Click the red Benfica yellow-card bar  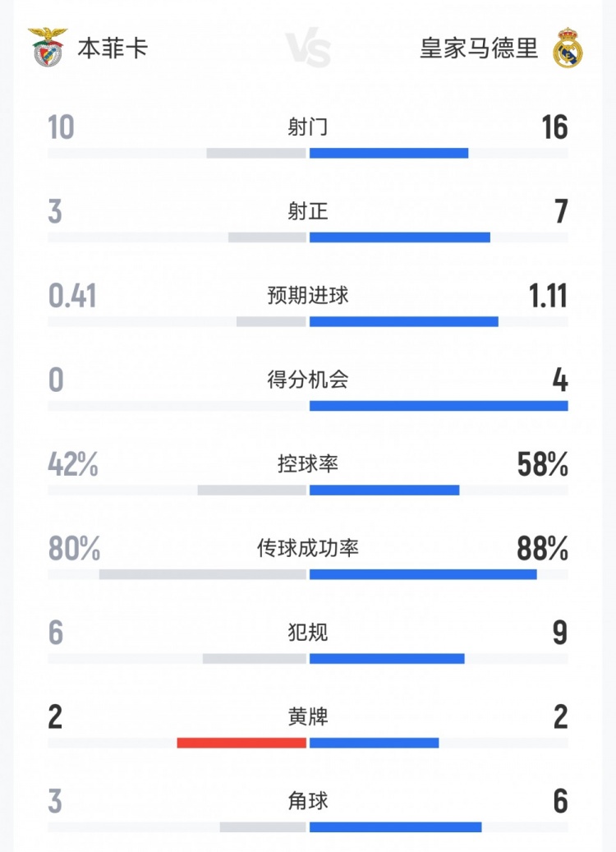241,743
